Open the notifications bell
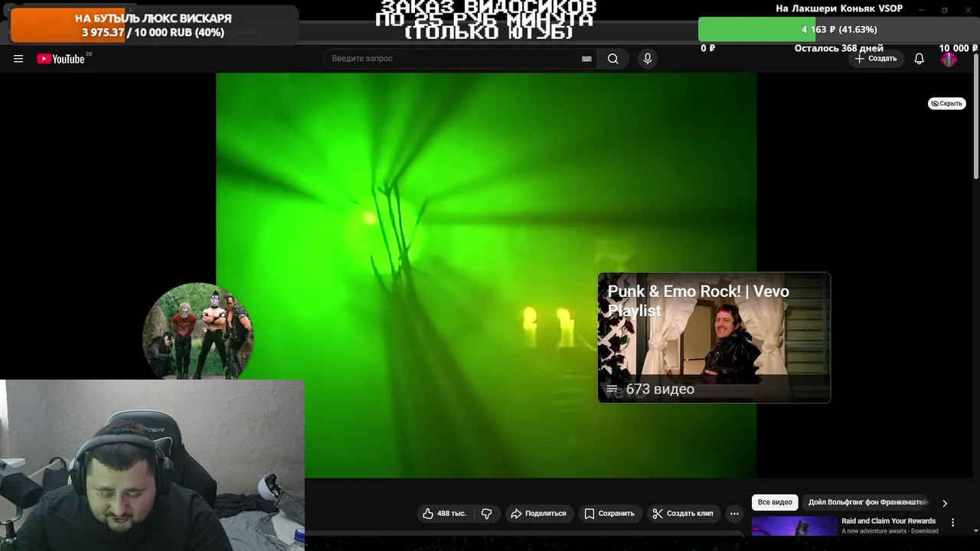 [x=919, y=59]
